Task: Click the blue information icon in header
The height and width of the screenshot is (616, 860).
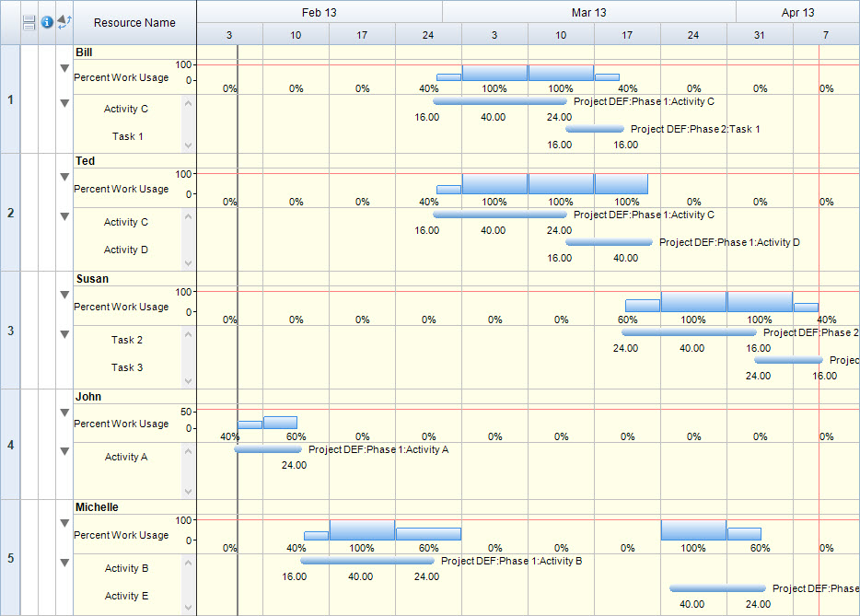Action: point(46,22)
